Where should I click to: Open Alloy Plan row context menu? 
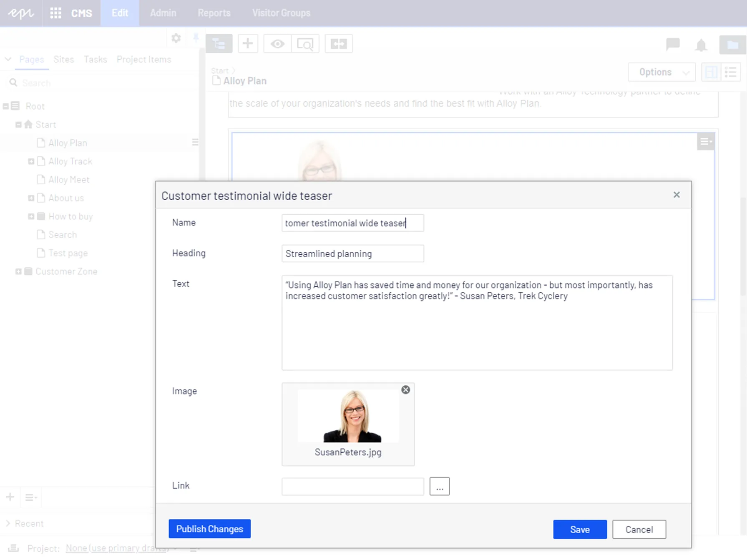(x=195, y=143)
